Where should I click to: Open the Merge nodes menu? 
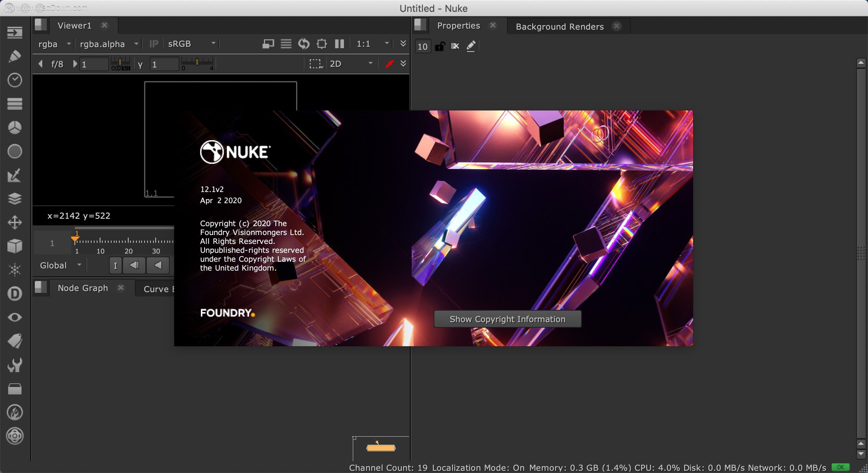point(15,199)
